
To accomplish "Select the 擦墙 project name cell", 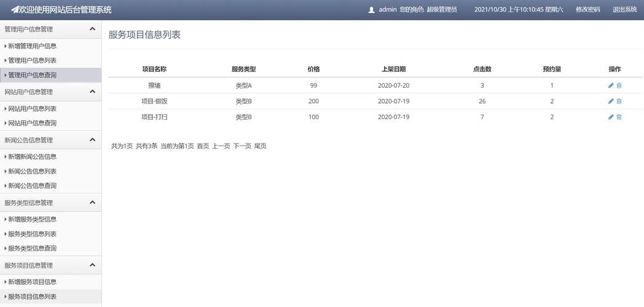I will [x=154, y=85].
